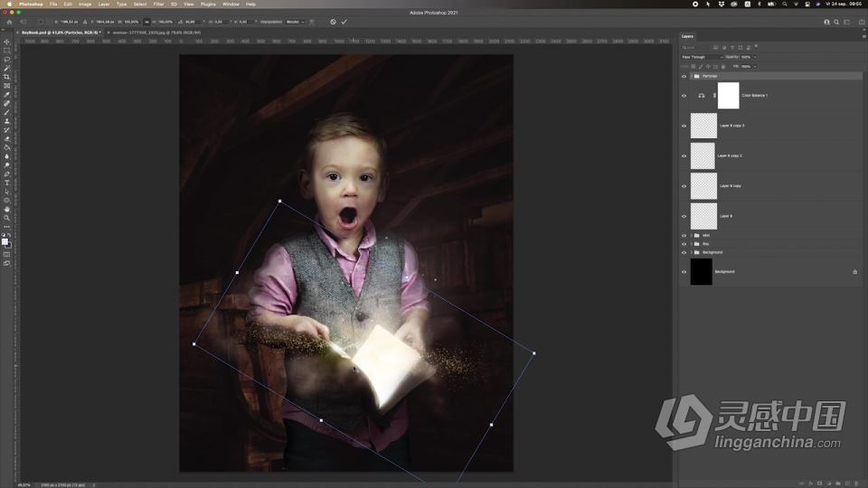Switch to the second document tab (jpg)
The width and height of the screenshot is (868, 488).
[x=155, y=33]
